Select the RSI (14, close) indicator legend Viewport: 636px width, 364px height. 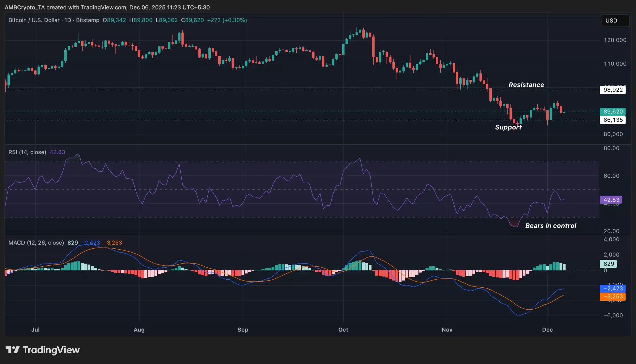point(27,152)
